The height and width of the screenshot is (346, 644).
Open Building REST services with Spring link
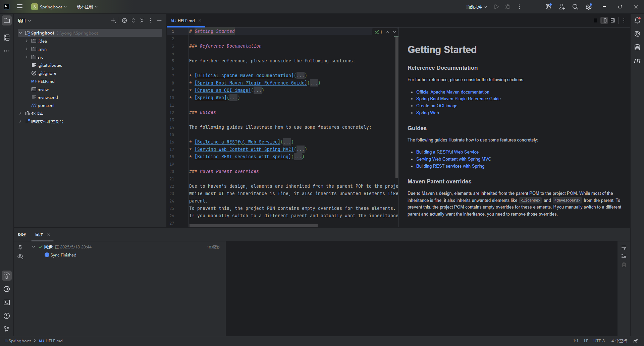pos(450,166)
